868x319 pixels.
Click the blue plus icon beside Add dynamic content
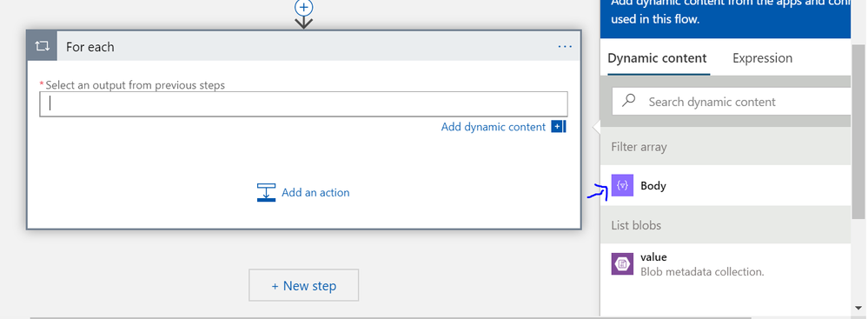pos(558,127)
